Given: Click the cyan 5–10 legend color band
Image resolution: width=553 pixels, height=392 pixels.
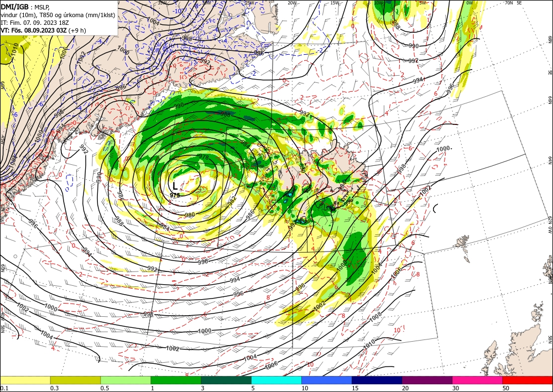Looking at the screenshot, I should 276,380.
